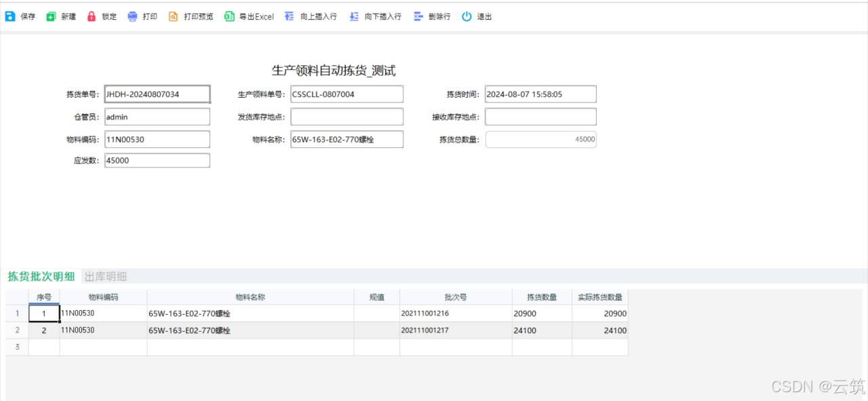Click Insert Row Below (向下插入行) icon
Viewport: 868px width, 401px height.
pyautogui.click(x=353, y=17)
